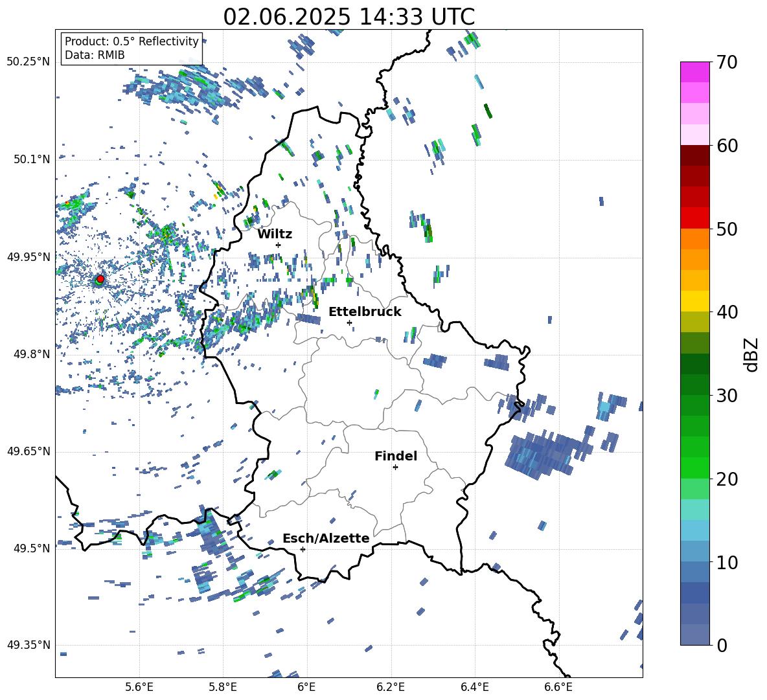The image size is (767, 700).
Task: Click the 49.8°N latitude tick label
Action: coord(32,354)
